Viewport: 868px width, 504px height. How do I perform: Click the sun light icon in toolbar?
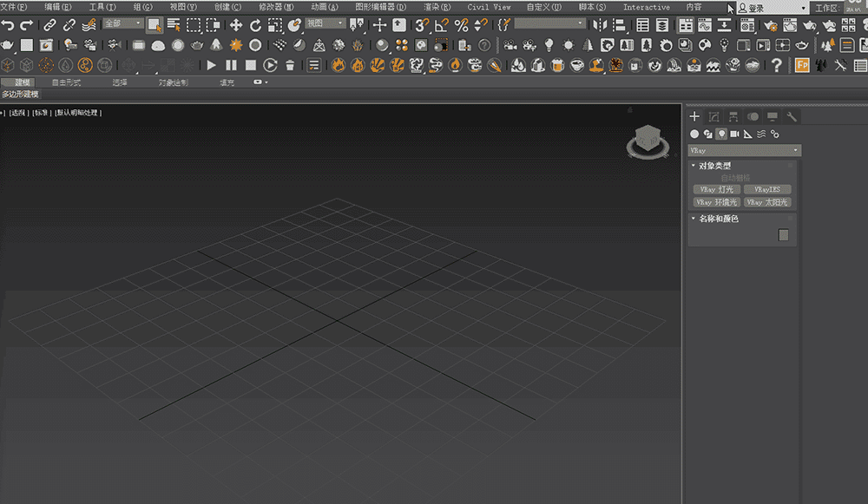[568, 45]
